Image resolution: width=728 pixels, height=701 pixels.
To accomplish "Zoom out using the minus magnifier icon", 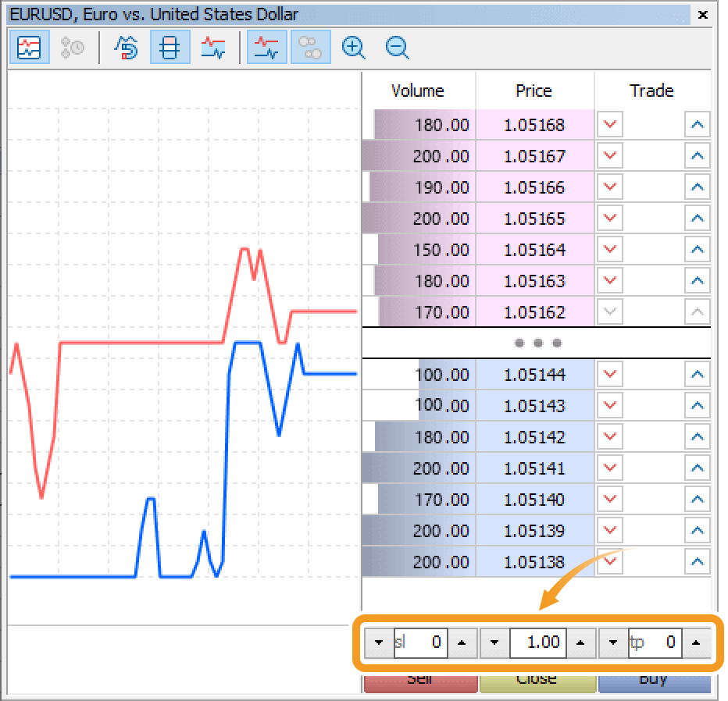I will 398,48.
